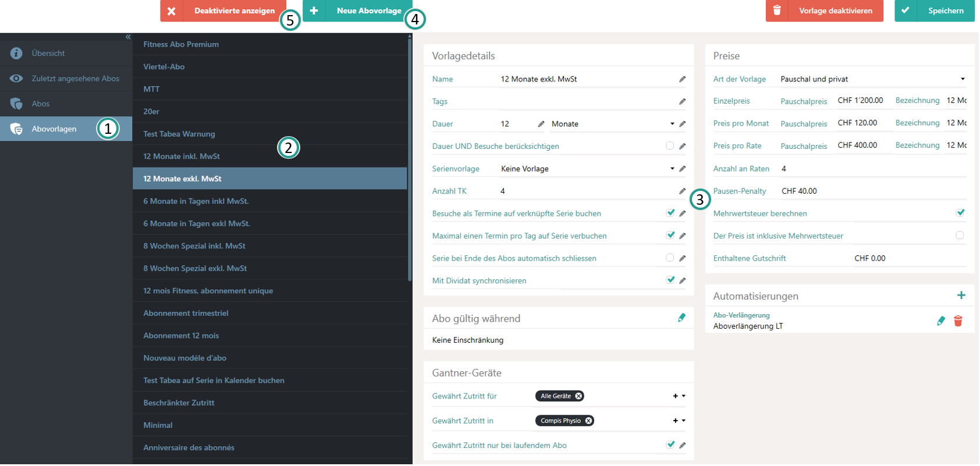Select the Fitness Abo Premium template
The width and height of the screenshot is (980, 466).
click(x=270, y=44)
